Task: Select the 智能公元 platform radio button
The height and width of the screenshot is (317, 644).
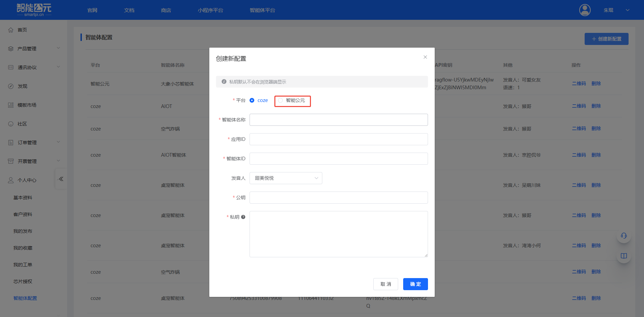Action: coord(280,100)
